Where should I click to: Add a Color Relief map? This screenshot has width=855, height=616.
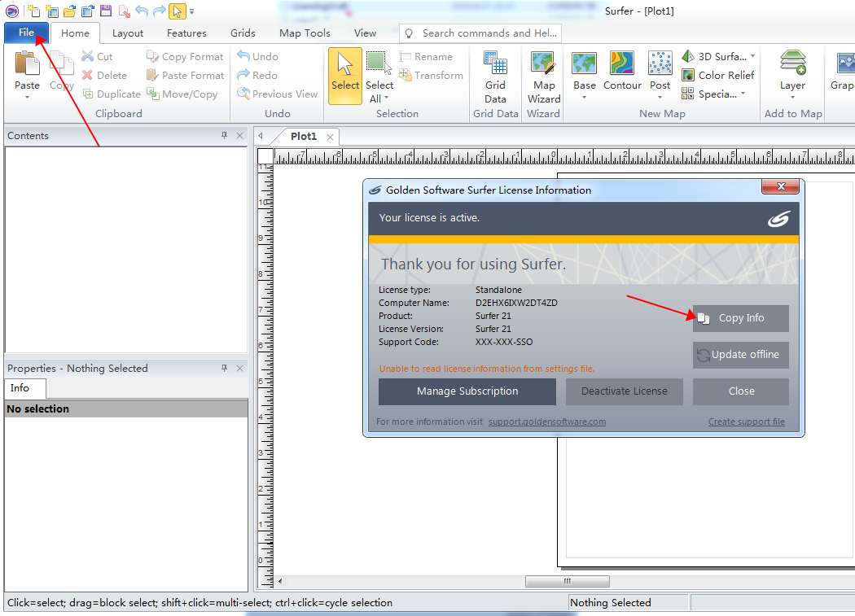(x=718, y=75)
